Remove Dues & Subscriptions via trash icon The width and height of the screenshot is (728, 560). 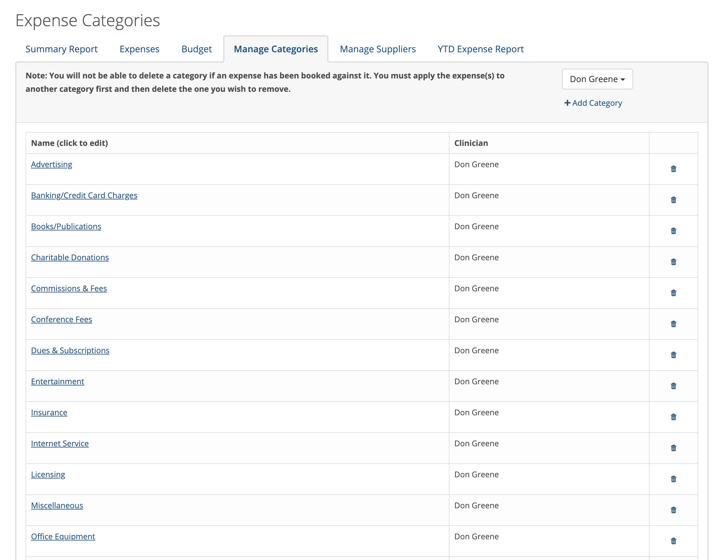[x=673, y=355]
